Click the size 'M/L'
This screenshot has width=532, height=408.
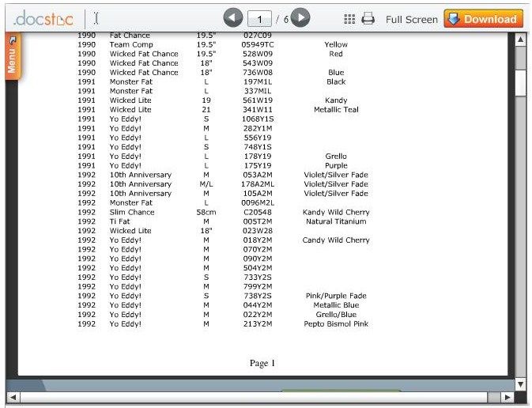206,184
